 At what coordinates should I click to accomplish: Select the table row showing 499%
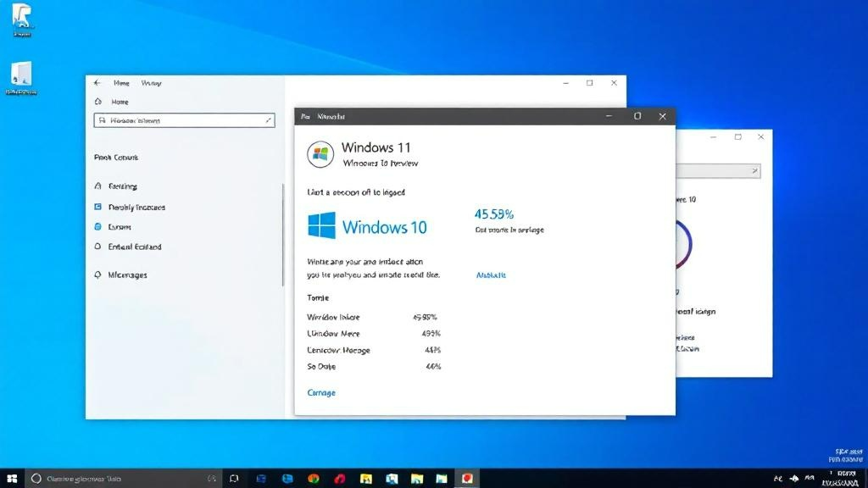point(374,334)
